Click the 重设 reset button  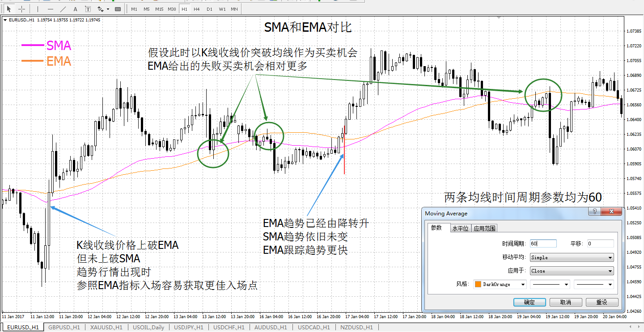pyautogui.click(x=602, y=302)
